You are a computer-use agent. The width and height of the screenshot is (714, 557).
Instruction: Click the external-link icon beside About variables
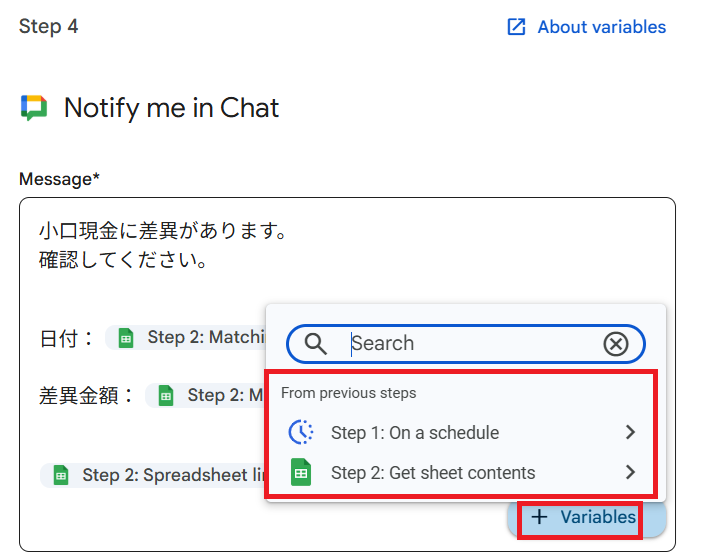[516, 27]
